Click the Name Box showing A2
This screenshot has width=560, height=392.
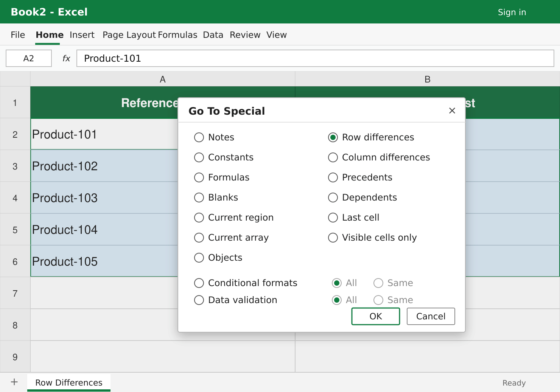coord(29,58)
